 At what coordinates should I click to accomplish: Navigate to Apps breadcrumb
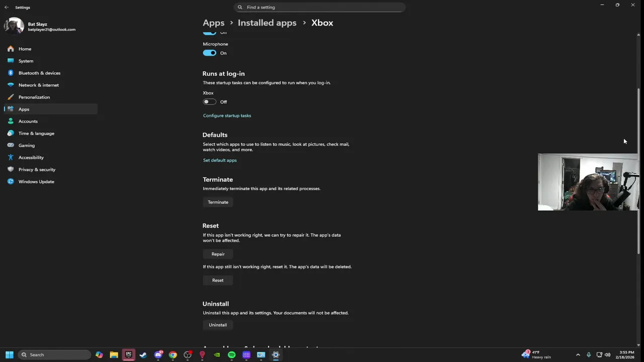pyautogui.click(x=213, y=23)
